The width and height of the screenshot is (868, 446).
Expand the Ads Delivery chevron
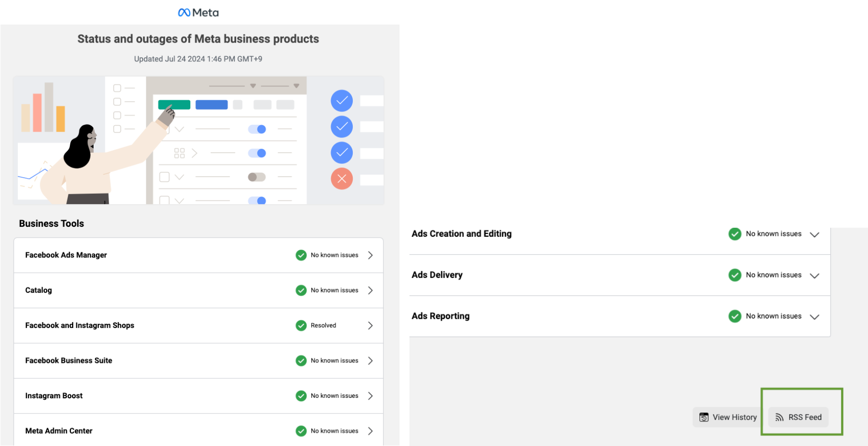click(814, 275)
